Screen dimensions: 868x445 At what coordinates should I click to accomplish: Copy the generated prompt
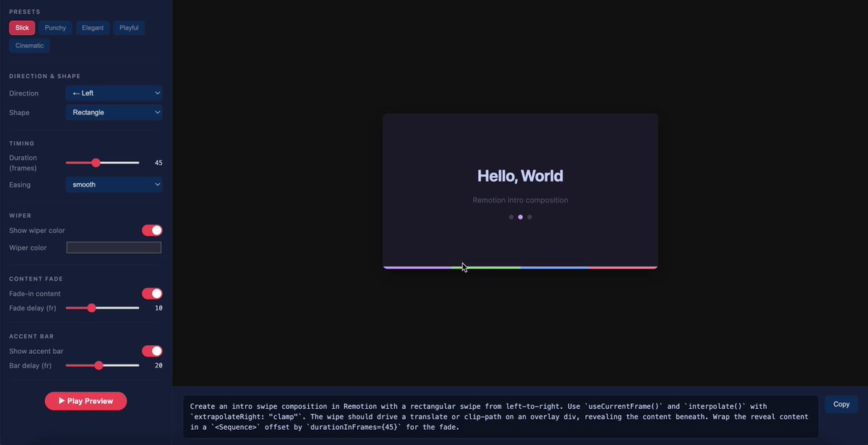pos(841,404)
